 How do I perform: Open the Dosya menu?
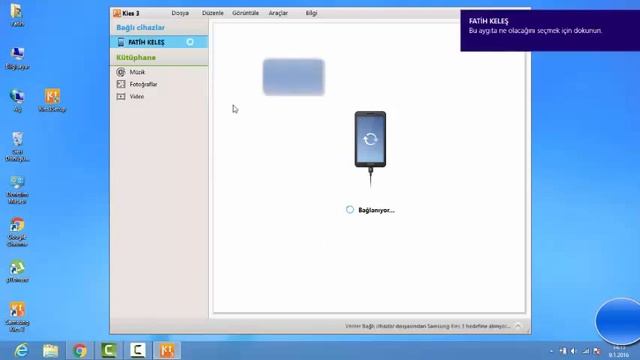(180, 13)
